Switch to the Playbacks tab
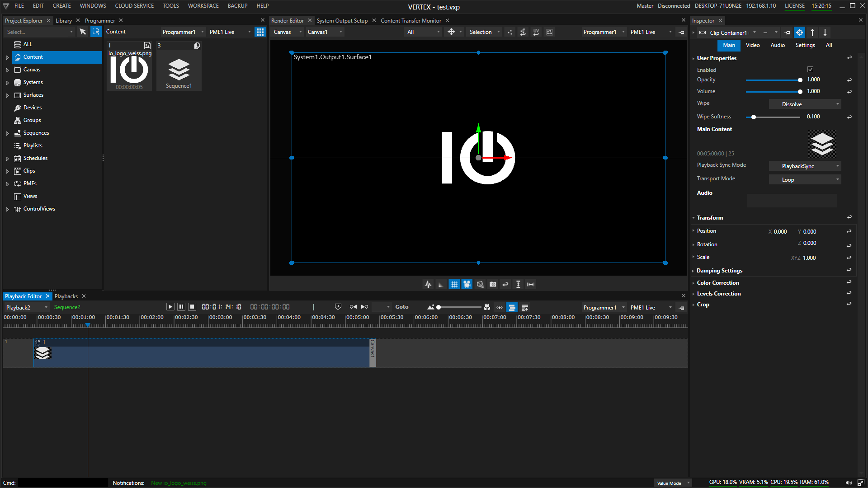868x488 pixels. coord(66,296)
